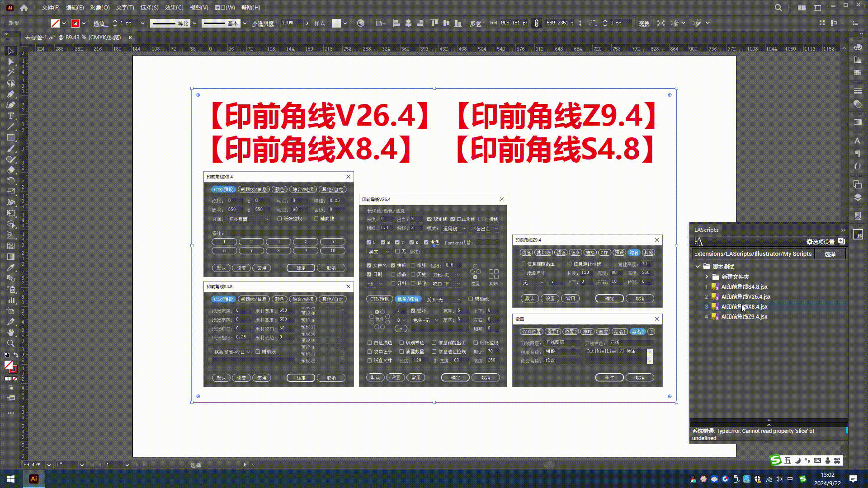This screenshot has height=488, width=868.
Task: Open the 窗口(W) menu
Action: (x=225, y=8)
